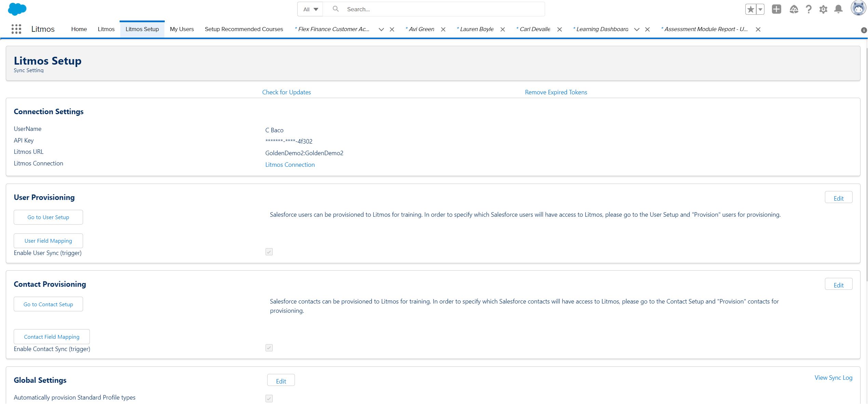Open the Setup Recommended Courses menu item
Viewport: 868px width, 404px height.
pyautogui.click(x=243, y=29)
